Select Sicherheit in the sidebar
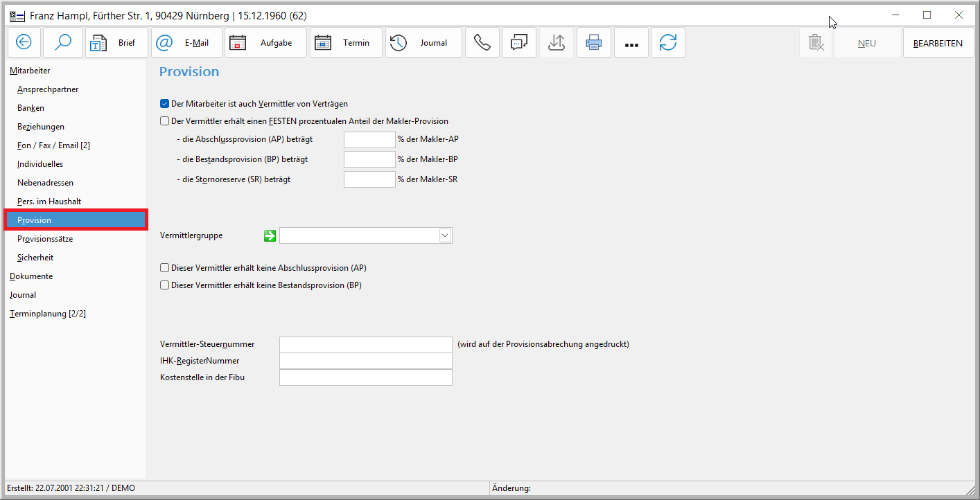 click(x=35, y=258)
